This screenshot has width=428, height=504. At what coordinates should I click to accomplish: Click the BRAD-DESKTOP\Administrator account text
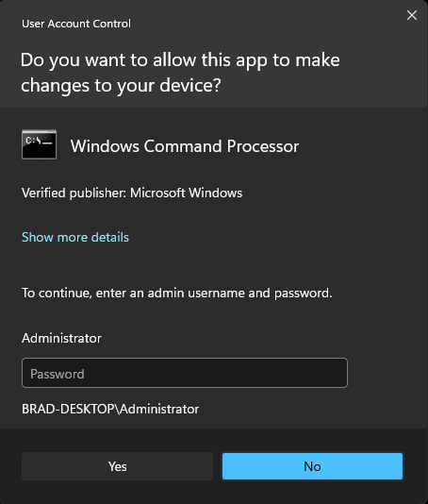(x=110, y=410)
